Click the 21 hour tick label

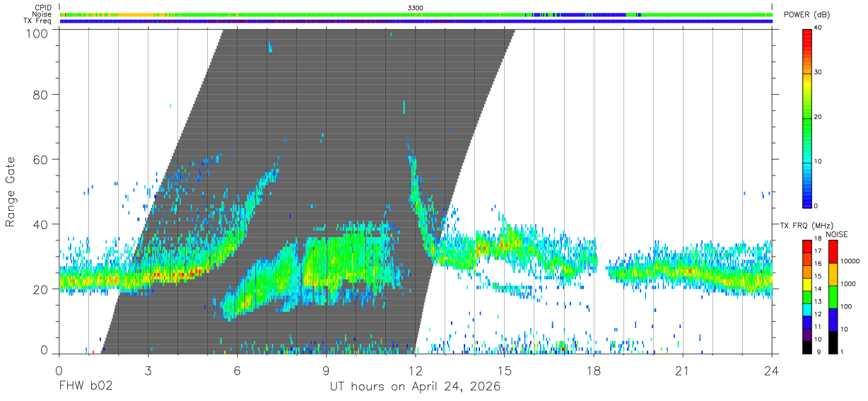click(683, 370)
